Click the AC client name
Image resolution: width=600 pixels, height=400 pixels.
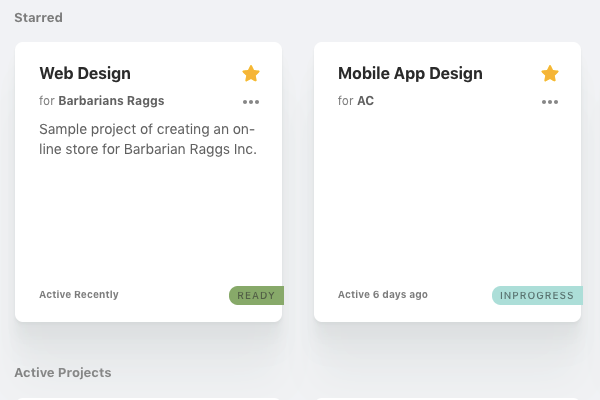pyautogui.click(x=365, y=101)
